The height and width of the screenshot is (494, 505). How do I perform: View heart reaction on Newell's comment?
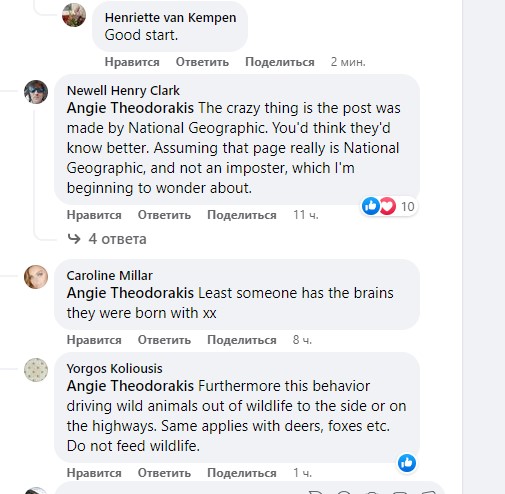tap(388, 206)
